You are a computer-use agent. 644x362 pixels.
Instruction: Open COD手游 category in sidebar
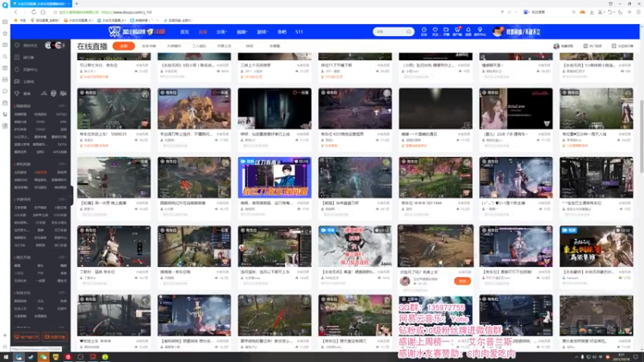pyautogui.click(x=60, y=215)
